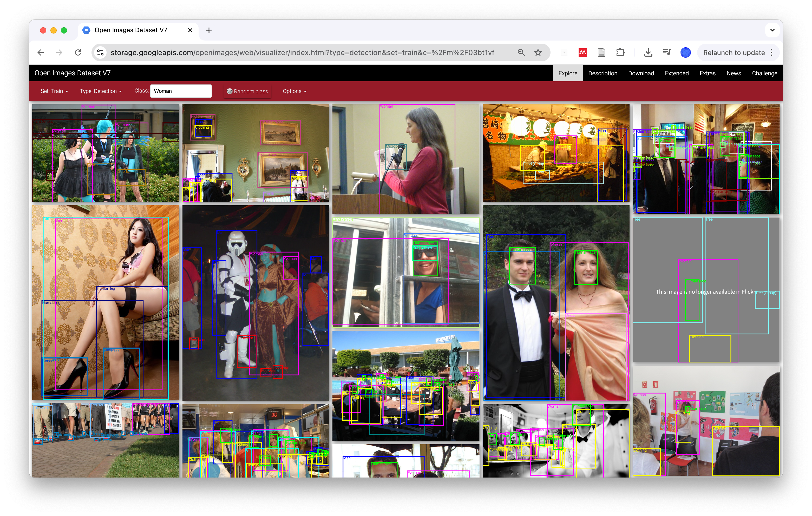
Task: Open the green wall paintings image
Action: point(256,153)
